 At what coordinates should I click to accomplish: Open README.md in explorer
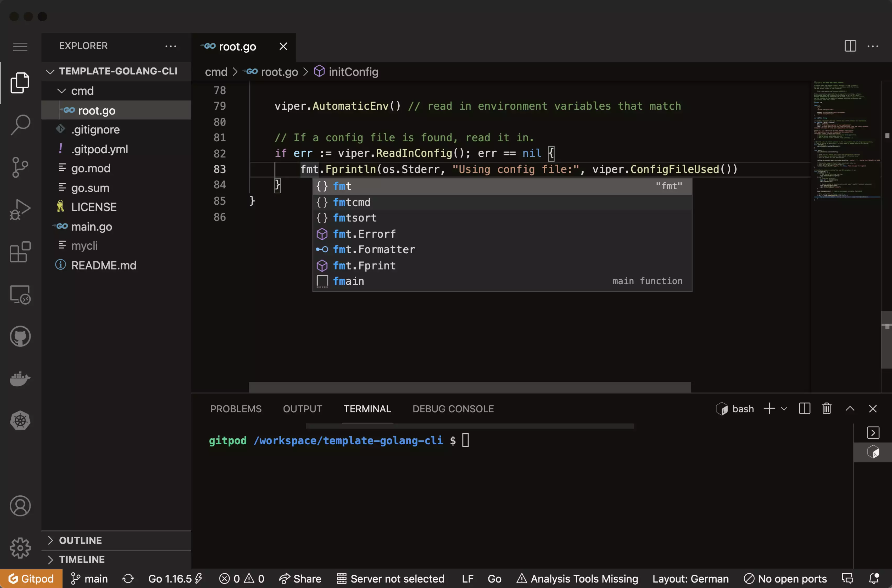click(x=116, y=265)
